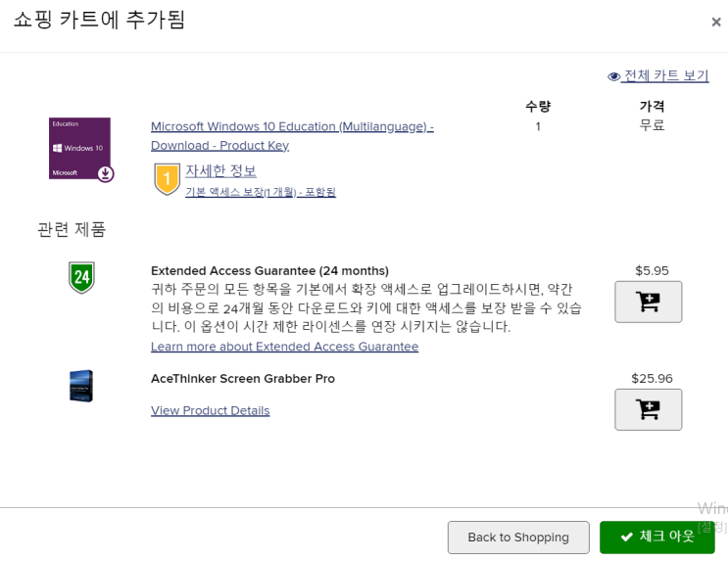Click the 수량 column header
The height and width of the screenshot is (561, 728).
point(538,107)
